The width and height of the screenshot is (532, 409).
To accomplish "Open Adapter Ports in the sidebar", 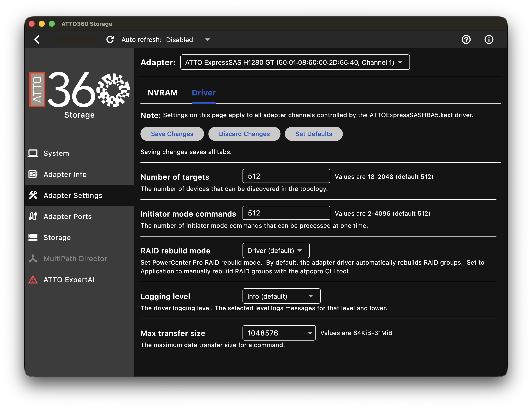I will (x=67, y=216).
